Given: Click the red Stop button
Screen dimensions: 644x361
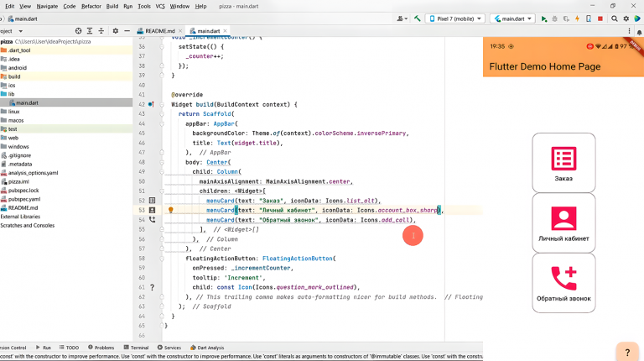Looking at the screenshot, I should (600, 18).
